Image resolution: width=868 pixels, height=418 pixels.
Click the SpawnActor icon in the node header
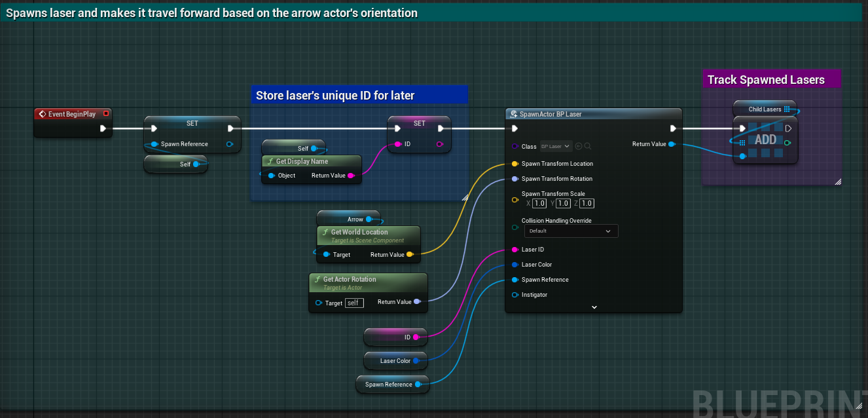(513, 114)
